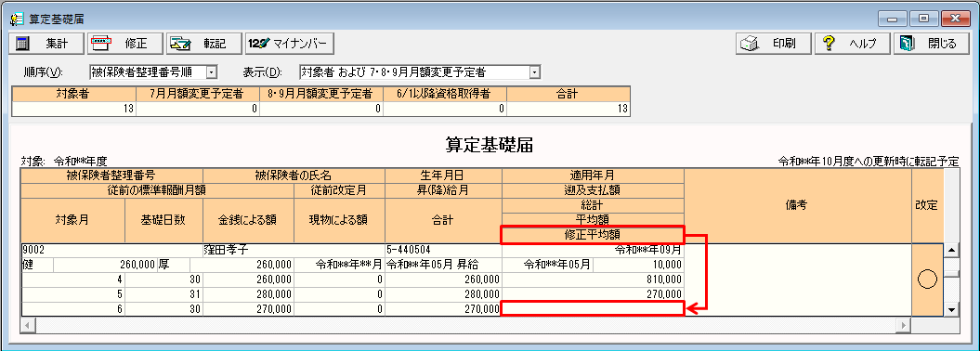Open the 順序 sort order dropdown
The image size is (980, 351).
(x=211, y=72)
